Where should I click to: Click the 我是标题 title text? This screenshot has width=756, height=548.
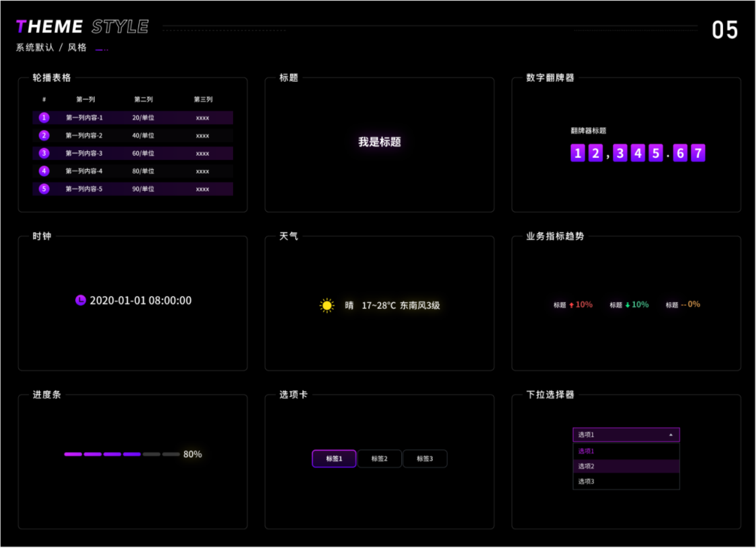click(x=380, y=142)
